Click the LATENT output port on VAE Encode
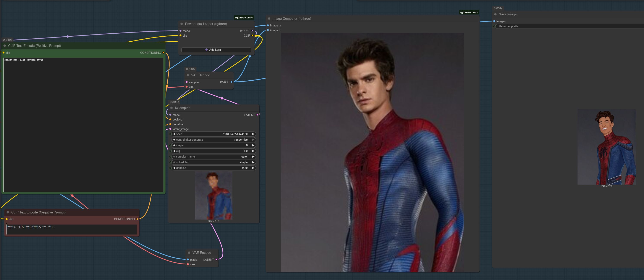This screenshot has height=280, width=644. (216, 260)
